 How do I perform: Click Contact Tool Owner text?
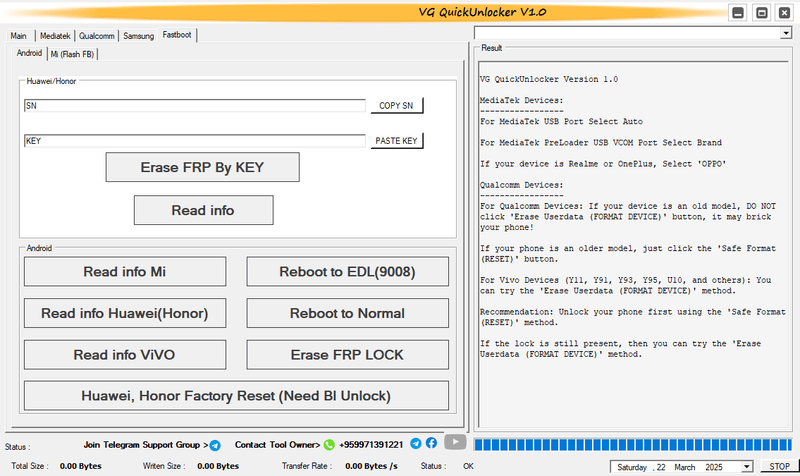277,445
